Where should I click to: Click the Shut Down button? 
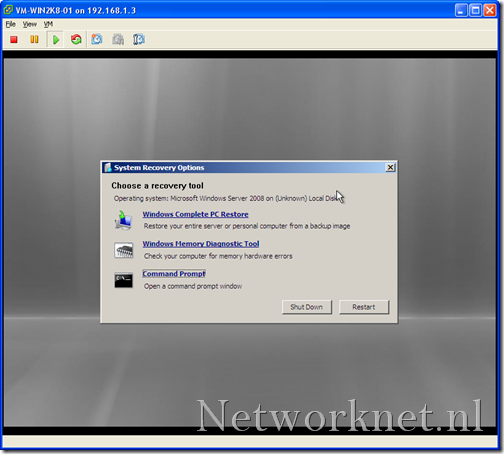(x=307, y=307)
